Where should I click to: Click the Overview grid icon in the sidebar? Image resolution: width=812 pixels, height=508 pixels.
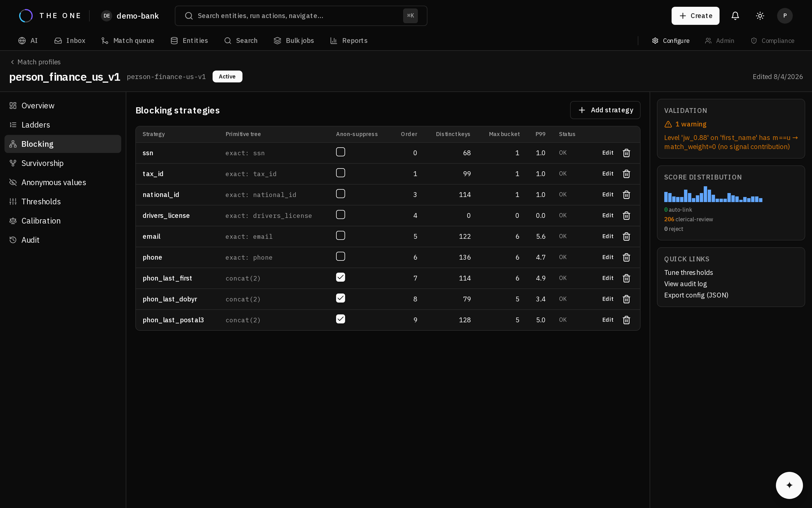[13, 106]
